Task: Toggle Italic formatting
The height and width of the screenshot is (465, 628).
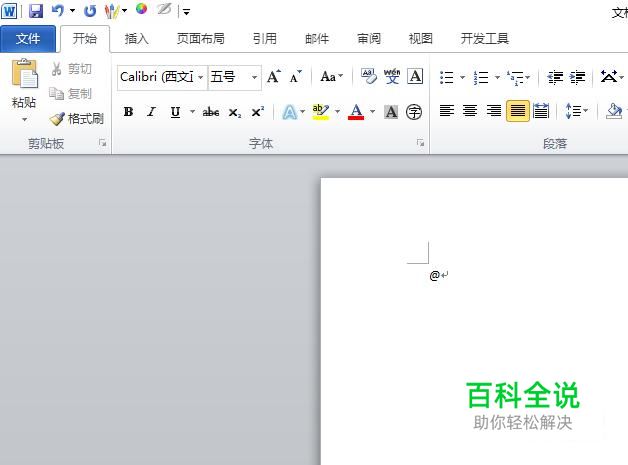Action: [151, 112]
